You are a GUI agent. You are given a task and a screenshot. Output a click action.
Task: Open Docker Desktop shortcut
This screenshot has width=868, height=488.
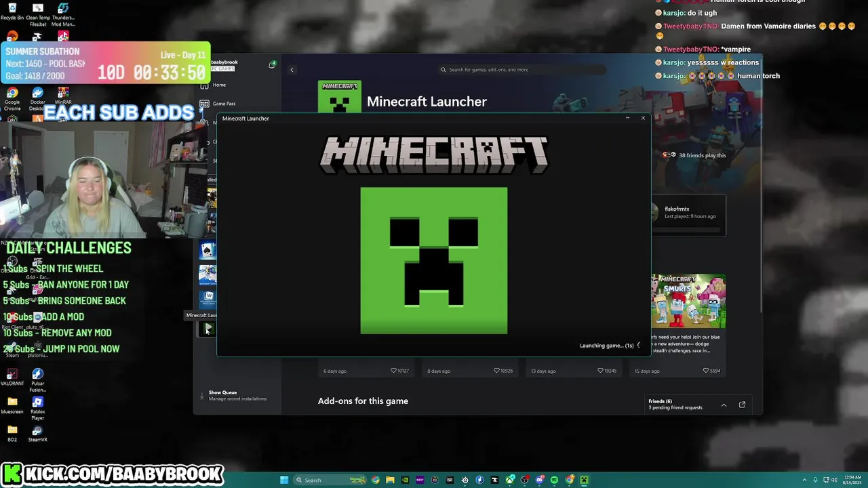tap(37, 99)
